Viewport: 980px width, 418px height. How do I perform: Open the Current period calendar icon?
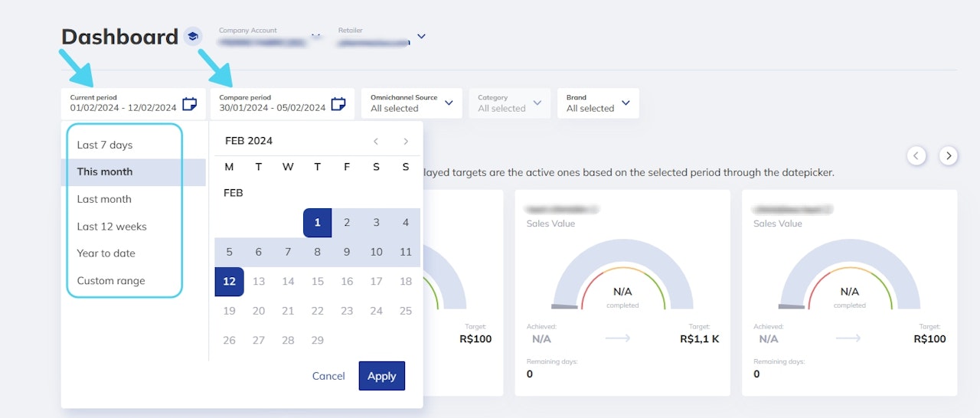(x=190, y=103)
